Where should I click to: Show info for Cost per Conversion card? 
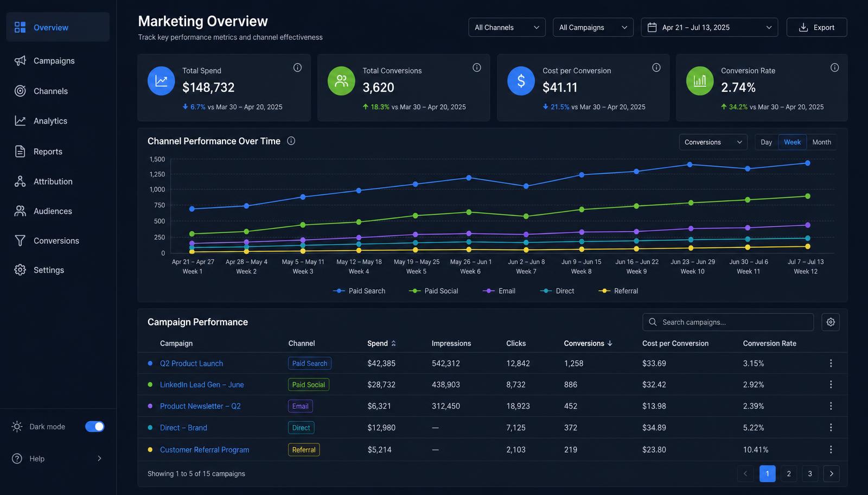[x=656, y=67]
